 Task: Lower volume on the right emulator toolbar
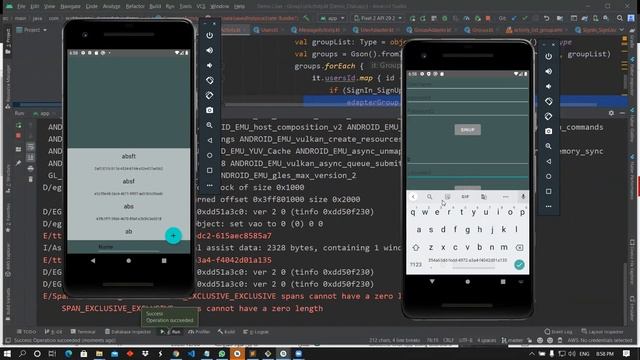[549, 87]
